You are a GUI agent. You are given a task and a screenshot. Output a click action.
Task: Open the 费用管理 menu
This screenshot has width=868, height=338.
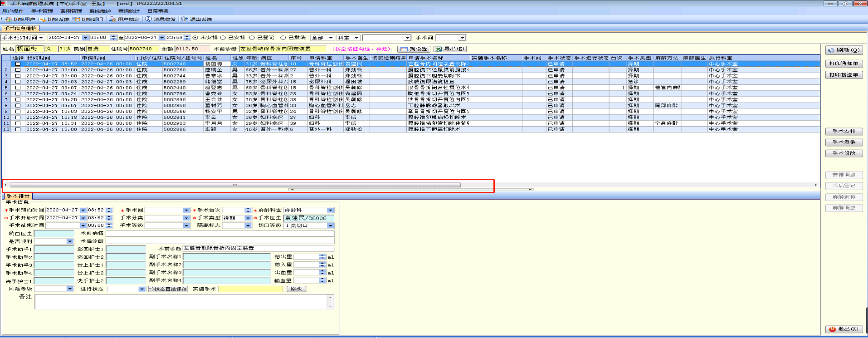(71, 11)
